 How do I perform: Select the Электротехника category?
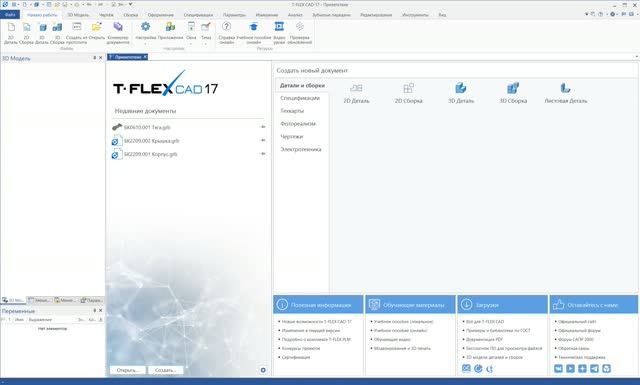point(301,149)
